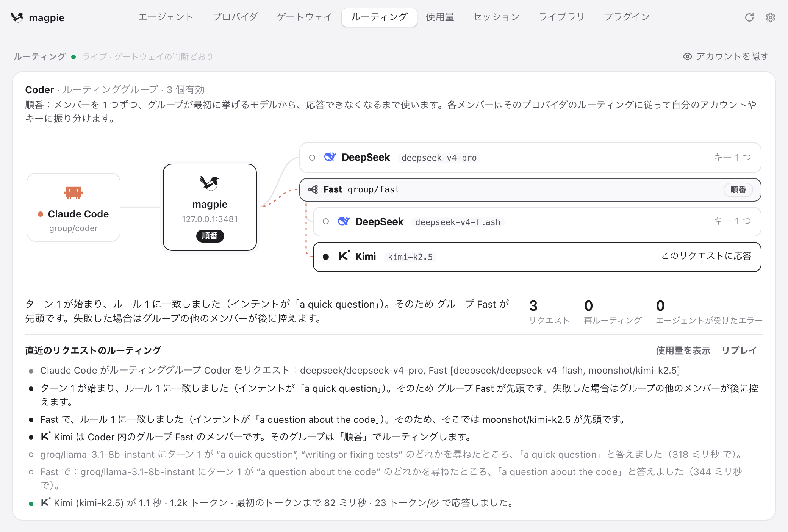Screen dimensions: 788x532
Task: Click Kimi K logo in kimi-k2.5 card
Action: tap(344, 256)
